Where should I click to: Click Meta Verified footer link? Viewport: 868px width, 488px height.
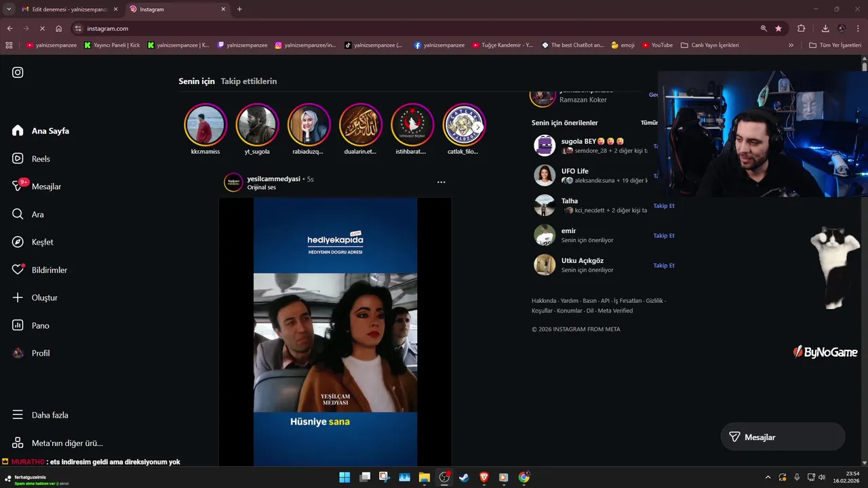pyautogui.click(x=615, y=310)
